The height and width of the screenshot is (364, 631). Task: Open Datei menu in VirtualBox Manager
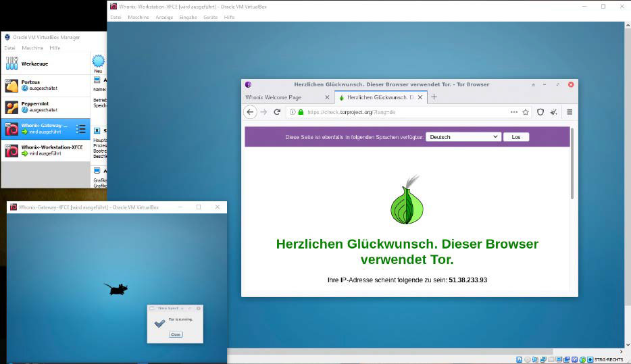point(9,48)
